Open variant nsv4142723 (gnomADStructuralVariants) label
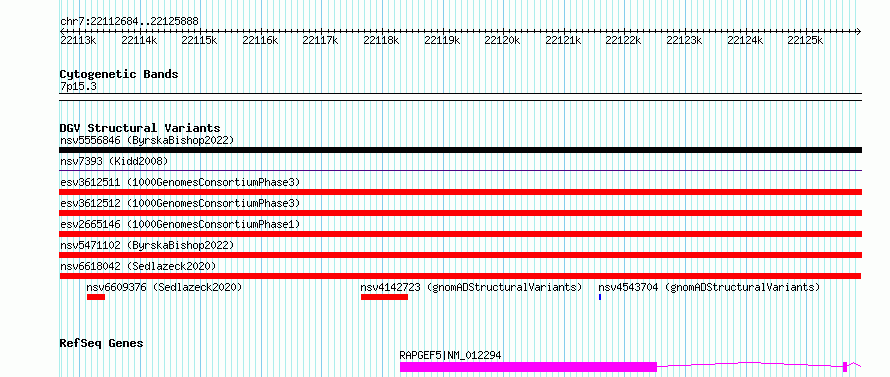This screenshot has height=377, width=890. pos(472,288)
